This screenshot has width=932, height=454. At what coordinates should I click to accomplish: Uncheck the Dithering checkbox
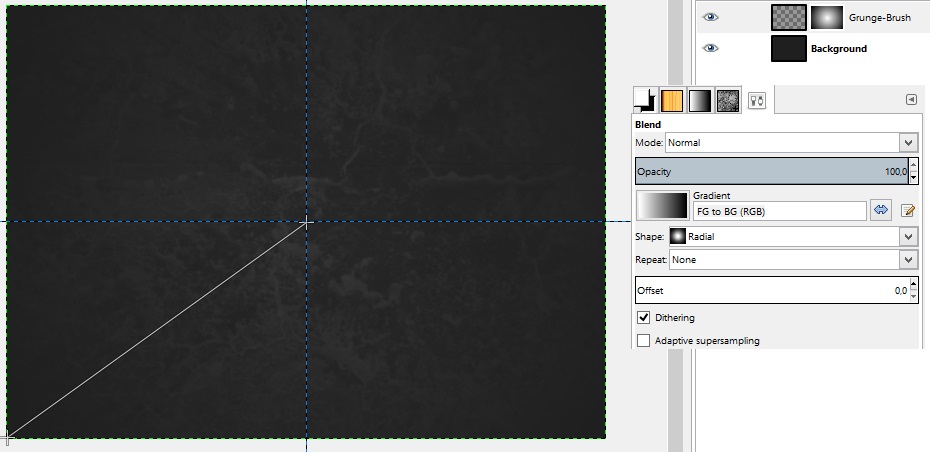pyautogui.click(x=644, y=317)
